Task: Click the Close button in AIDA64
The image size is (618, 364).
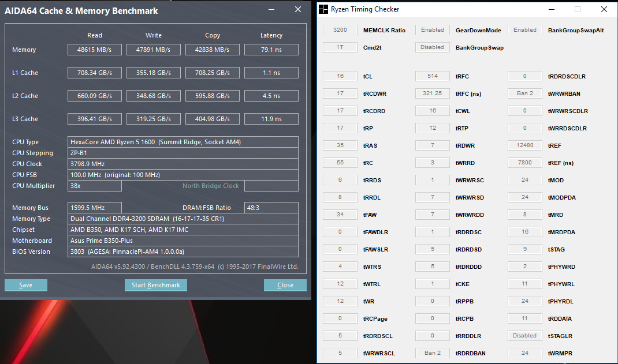Action: coord(285,285)
